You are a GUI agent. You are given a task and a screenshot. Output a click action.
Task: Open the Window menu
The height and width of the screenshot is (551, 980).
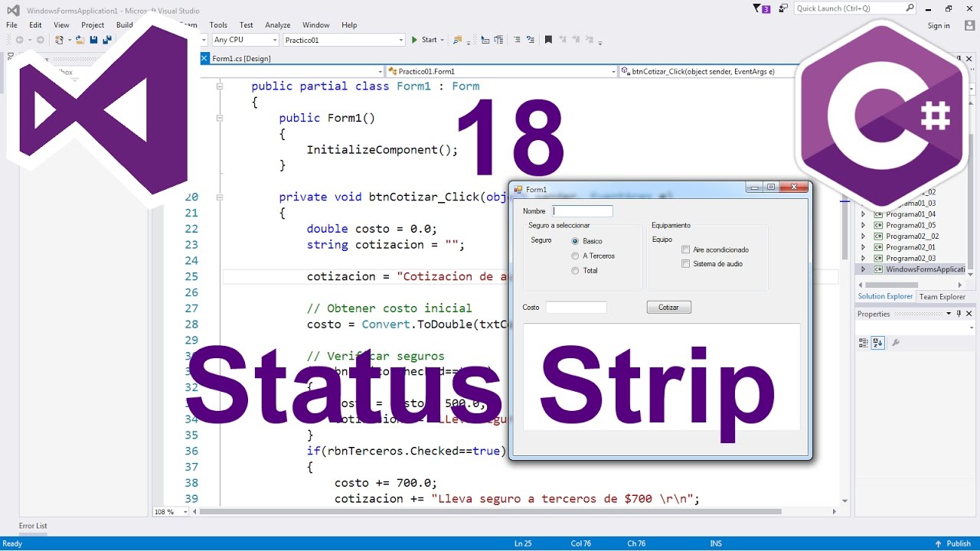(316, 25)
